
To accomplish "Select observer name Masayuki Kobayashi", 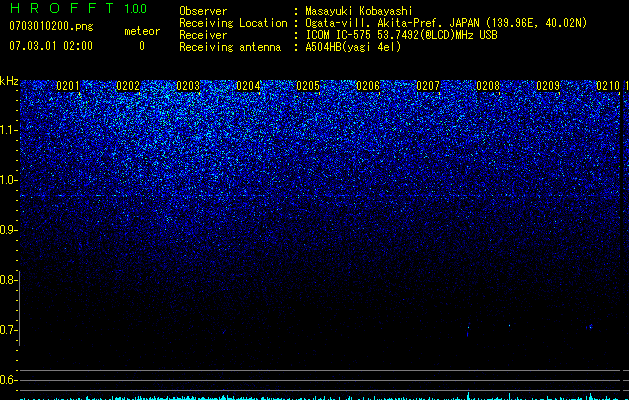I will pos(359,11).
